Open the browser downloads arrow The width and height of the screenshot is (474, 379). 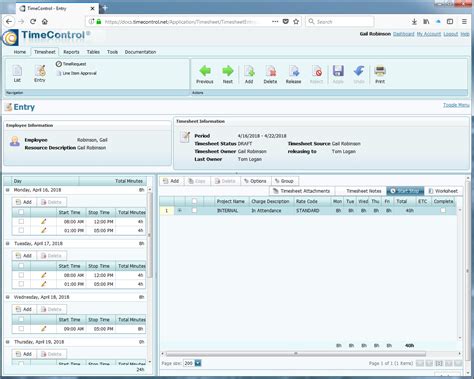pyautogui.click(x=414, y=21)
